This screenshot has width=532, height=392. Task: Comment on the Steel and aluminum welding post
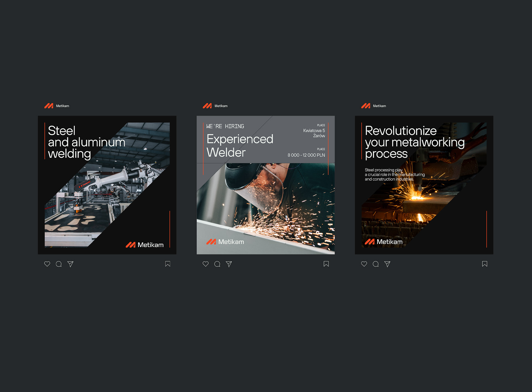[59, 264]
